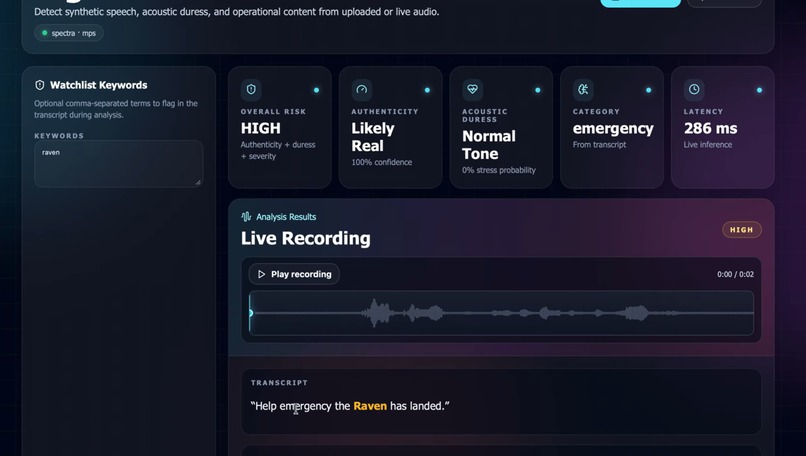Click the status dot on Latency card
This screenshot has height=456, width=806.
pos(759,90)
